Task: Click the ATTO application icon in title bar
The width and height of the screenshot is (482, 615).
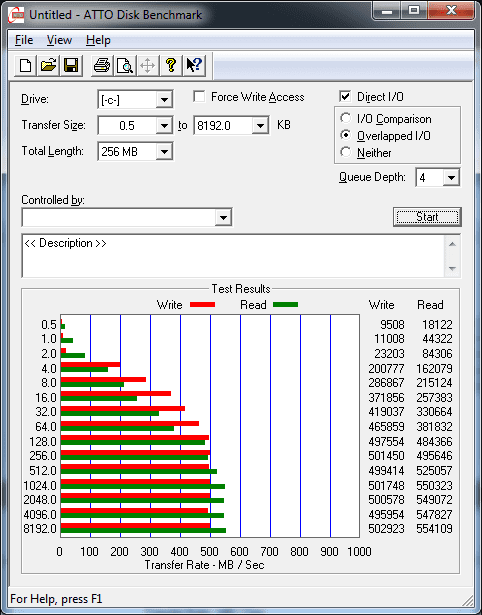Action: [17, 15]
